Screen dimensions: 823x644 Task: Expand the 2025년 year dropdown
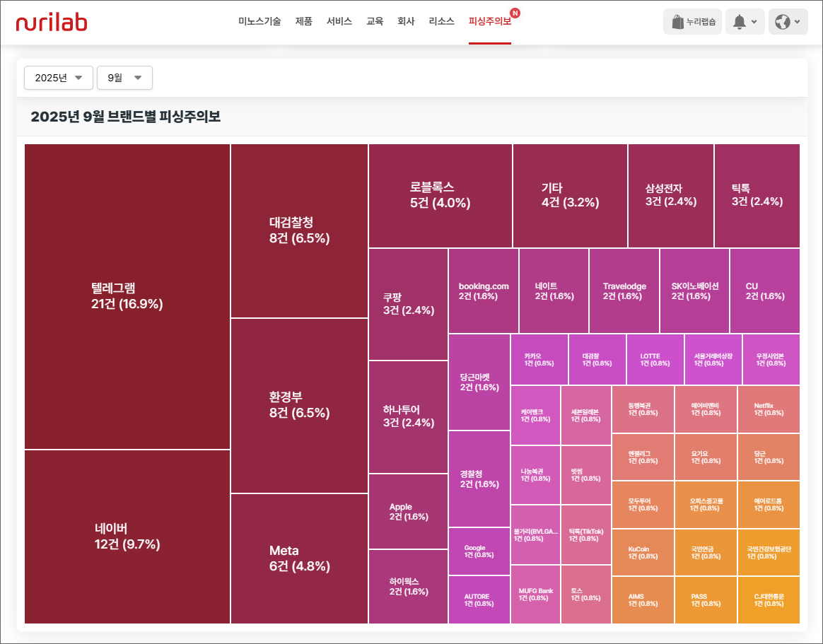(59, 78)
